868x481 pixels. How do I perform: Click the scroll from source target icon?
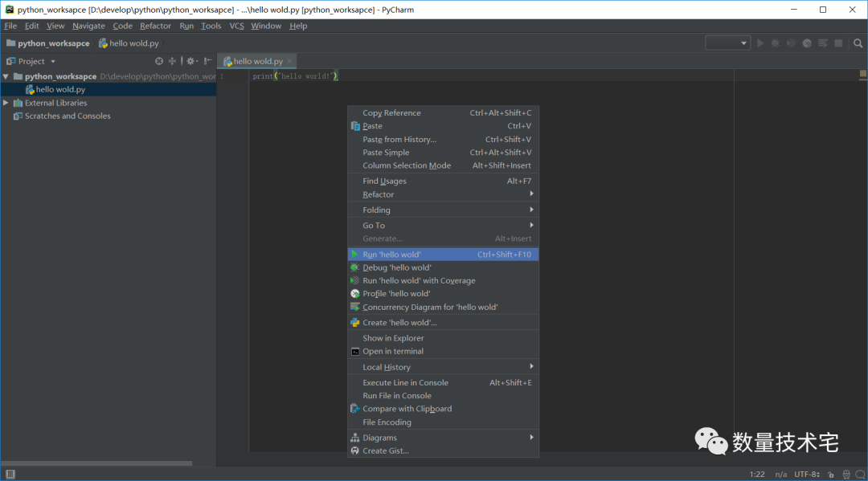159,61
